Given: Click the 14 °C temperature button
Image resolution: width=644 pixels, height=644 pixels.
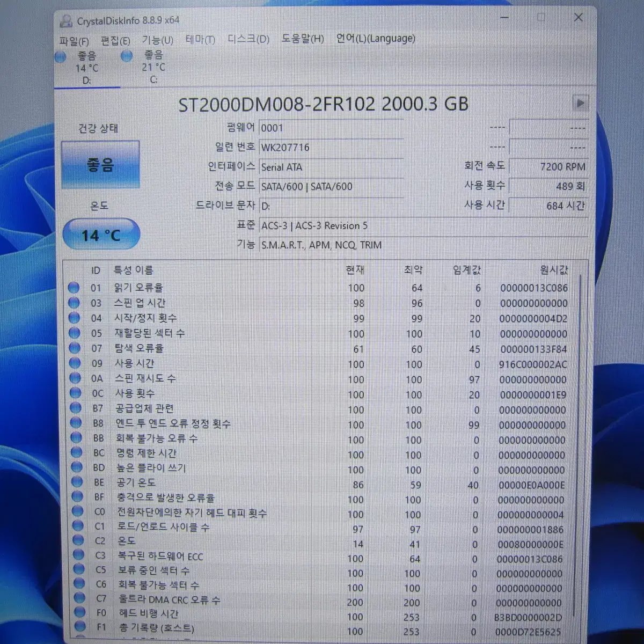Looking at the screenshot, I should [x=101, y=235].
